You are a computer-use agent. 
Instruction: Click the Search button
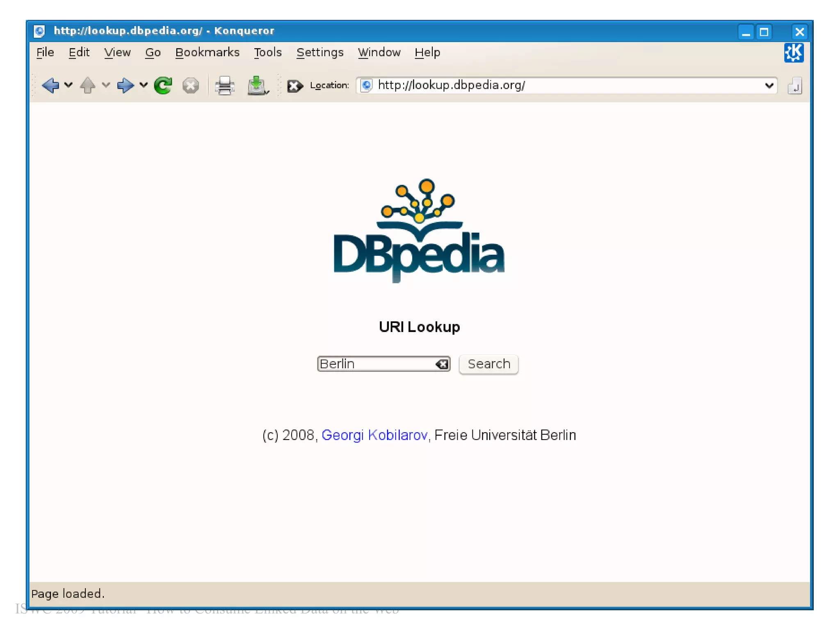pos(488,364)
